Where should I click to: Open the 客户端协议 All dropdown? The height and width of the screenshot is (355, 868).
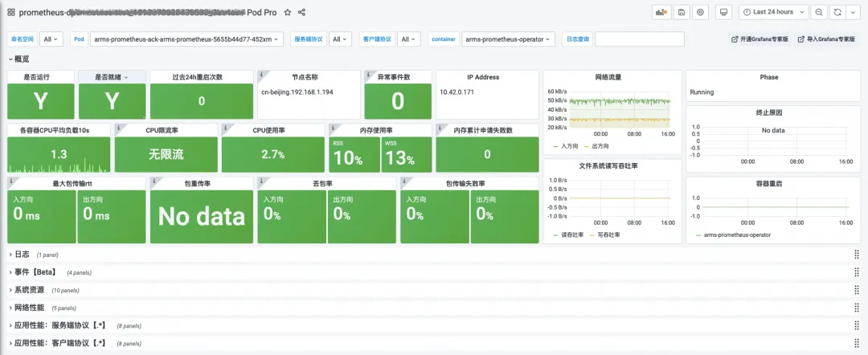coord(408,39)
